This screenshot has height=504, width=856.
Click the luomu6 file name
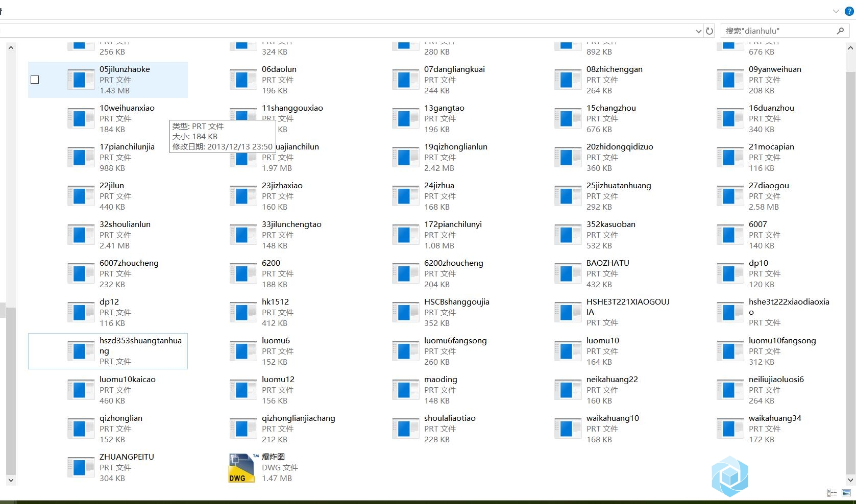click(276, 341)
